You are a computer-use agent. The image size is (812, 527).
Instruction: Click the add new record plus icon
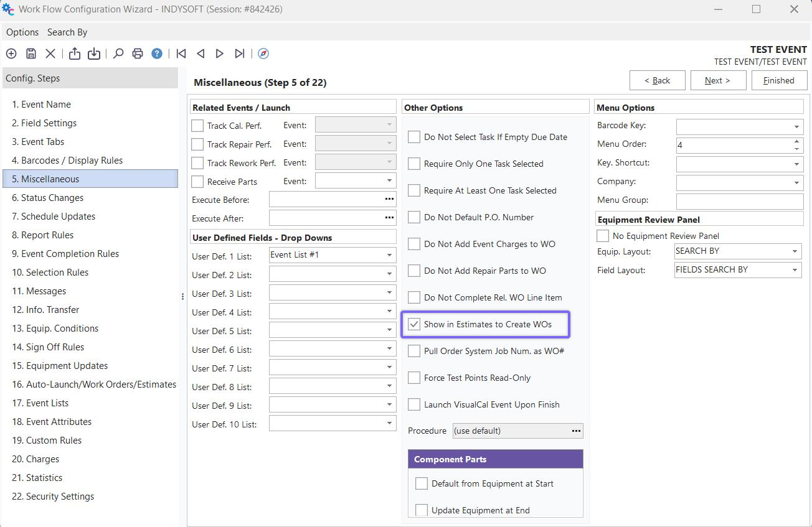[11, 54]
